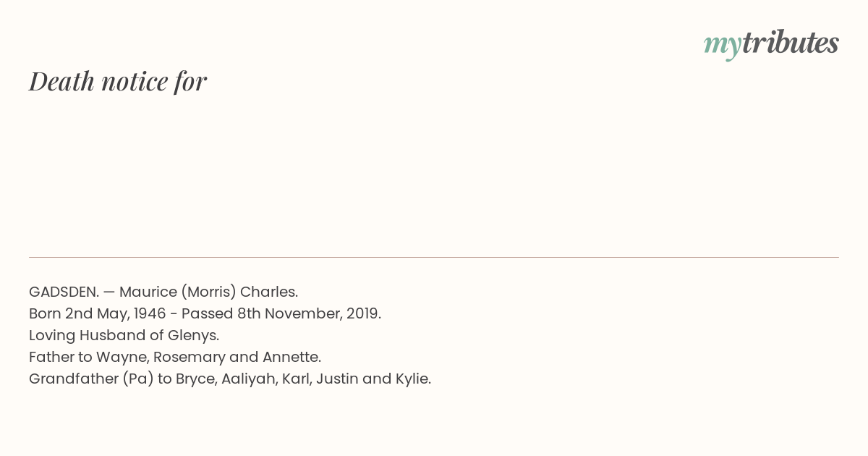868x456 pixels.
Task: Click the 'Father to Wayne' line start
Action: tap(88, 358)
